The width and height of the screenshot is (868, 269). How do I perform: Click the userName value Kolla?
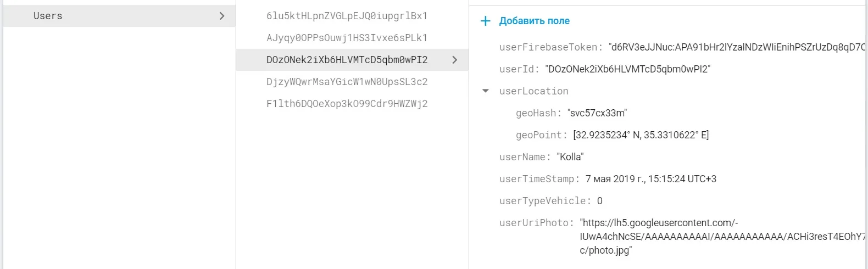(570, 157)
